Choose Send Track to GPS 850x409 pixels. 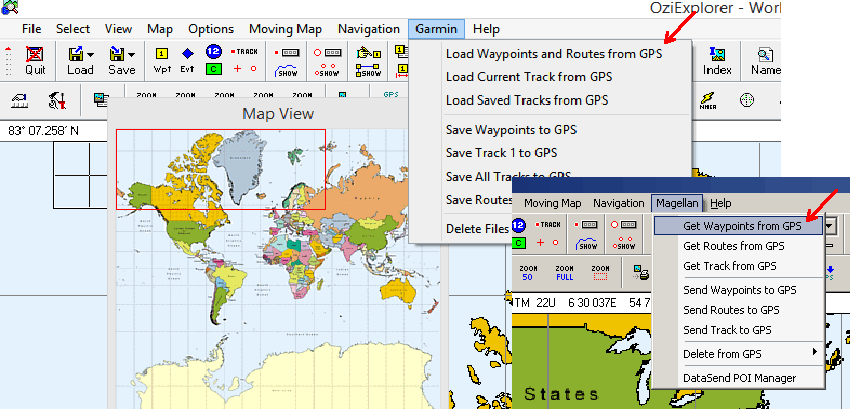pos(727,330)
